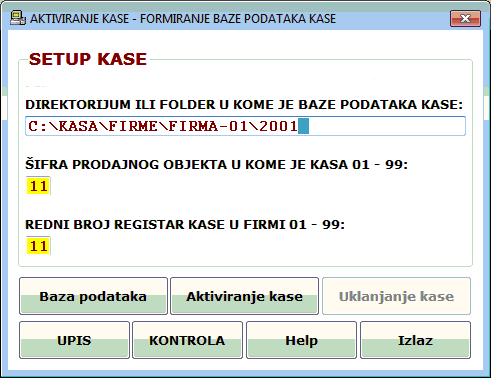Open the Help button

(301, 340)
